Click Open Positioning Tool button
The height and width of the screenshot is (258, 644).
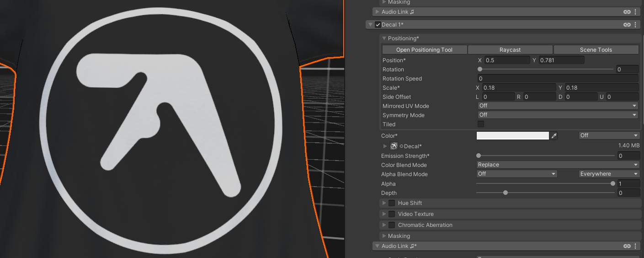point(424,50)
